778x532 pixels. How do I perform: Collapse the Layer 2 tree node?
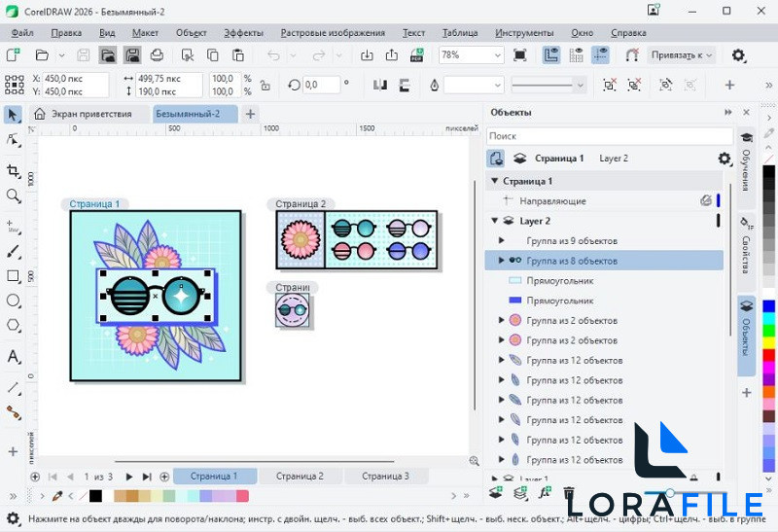click(495, 221)
